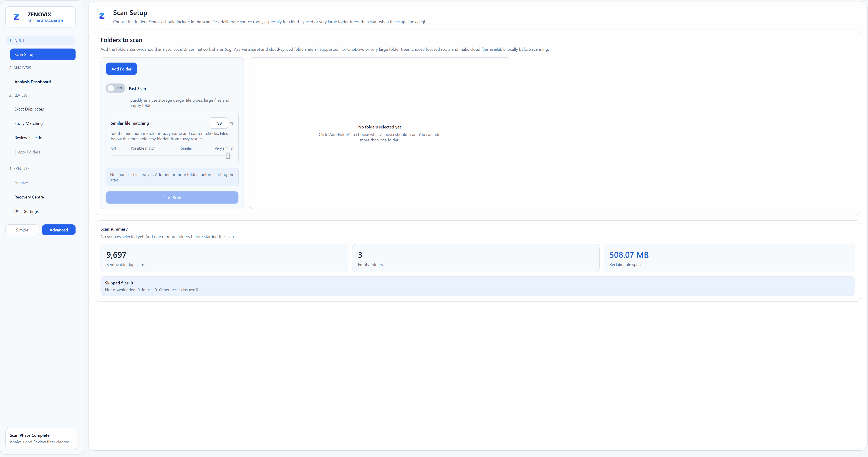Toggle the Fast Scan switch

[x=116, y=88]
